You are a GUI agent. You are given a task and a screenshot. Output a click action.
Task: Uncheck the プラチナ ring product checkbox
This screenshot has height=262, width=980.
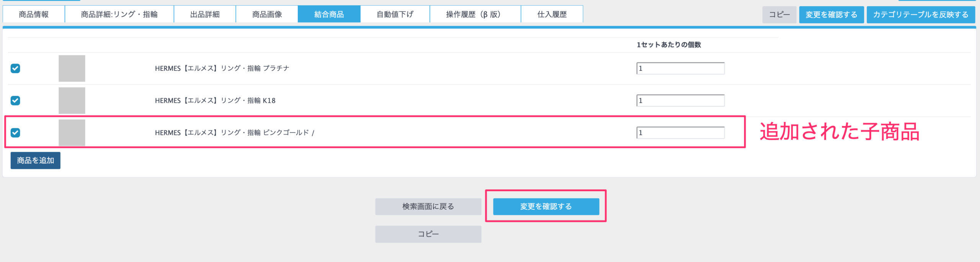15,68
